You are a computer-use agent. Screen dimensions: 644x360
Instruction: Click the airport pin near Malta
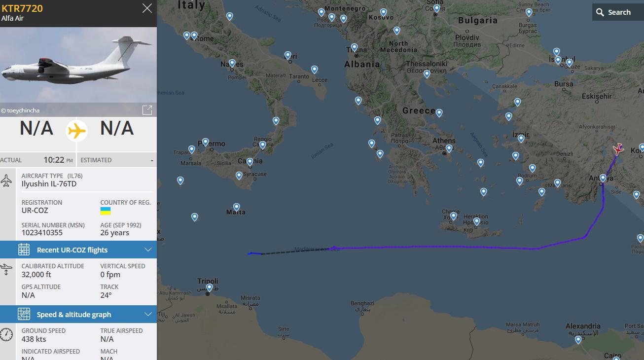pos(237,207)
